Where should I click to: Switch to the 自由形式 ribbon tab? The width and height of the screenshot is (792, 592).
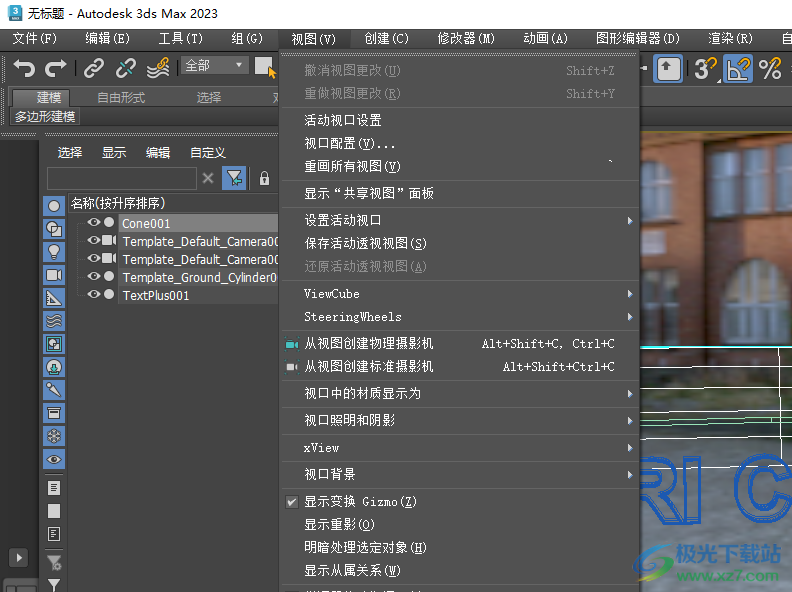(x=121, y=97)
